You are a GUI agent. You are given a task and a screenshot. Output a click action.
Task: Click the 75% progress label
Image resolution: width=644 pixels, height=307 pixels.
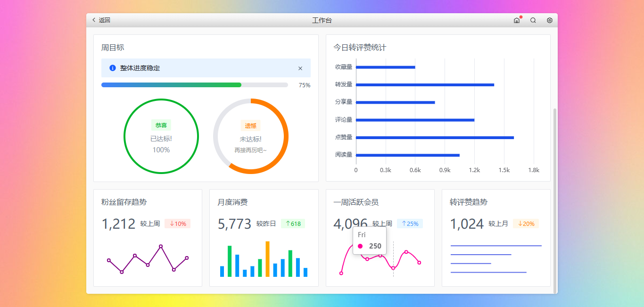point(305,85)
